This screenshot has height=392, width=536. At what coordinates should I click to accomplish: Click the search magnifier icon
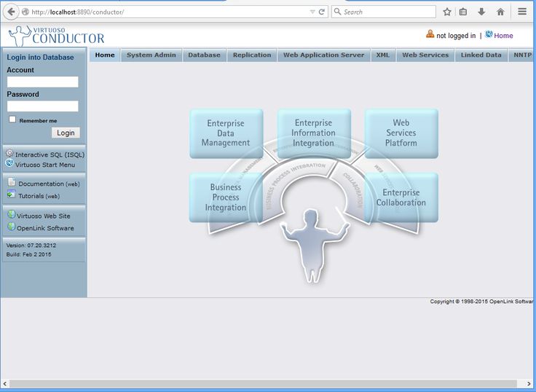click(337, 12)
